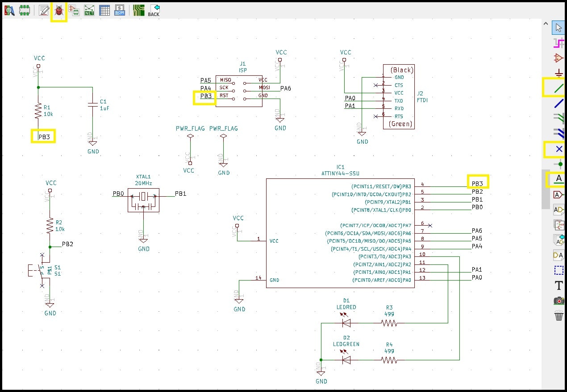Select the place power port tool
This screenshot has height=392, width=567.
point(559,73)
